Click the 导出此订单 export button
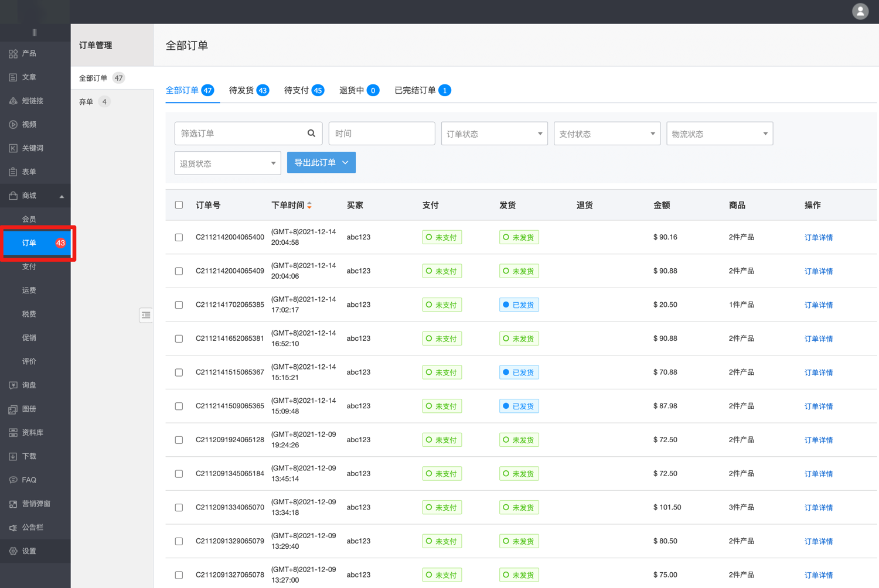This screenshot has height=588, width=879. [x=321, y=163]
